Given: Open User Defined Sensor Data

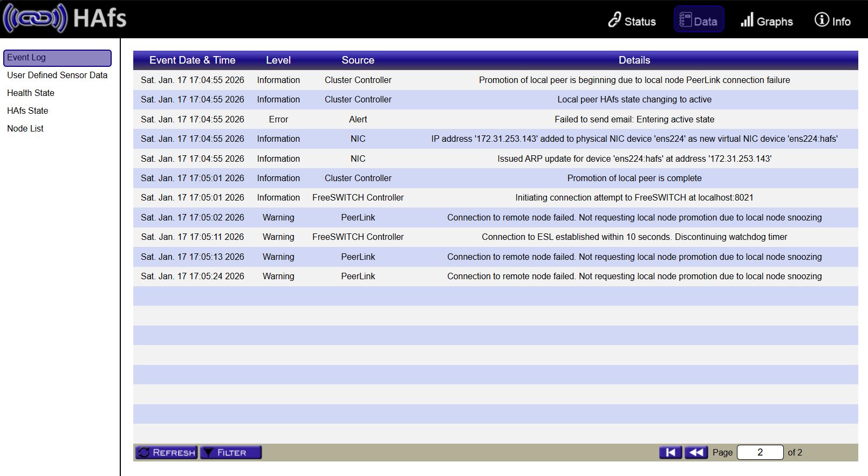Looking at the screenshot, I should pos(57,75).
